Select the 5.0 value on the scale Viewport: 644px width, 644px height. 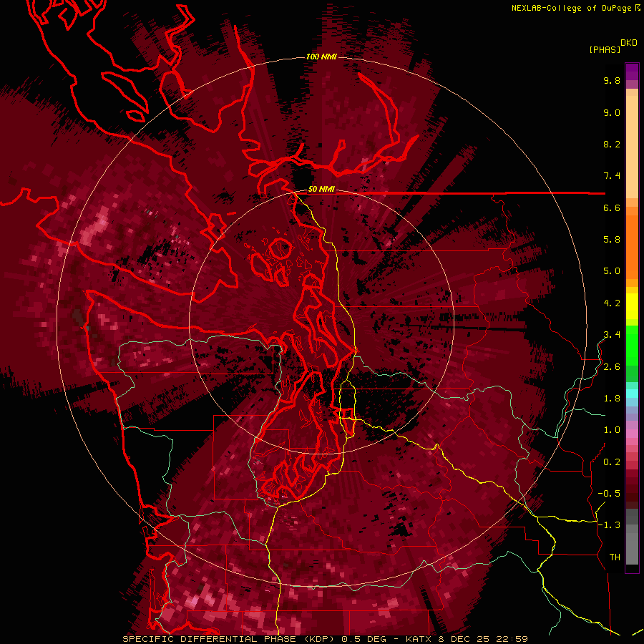[x=612, y=271]
